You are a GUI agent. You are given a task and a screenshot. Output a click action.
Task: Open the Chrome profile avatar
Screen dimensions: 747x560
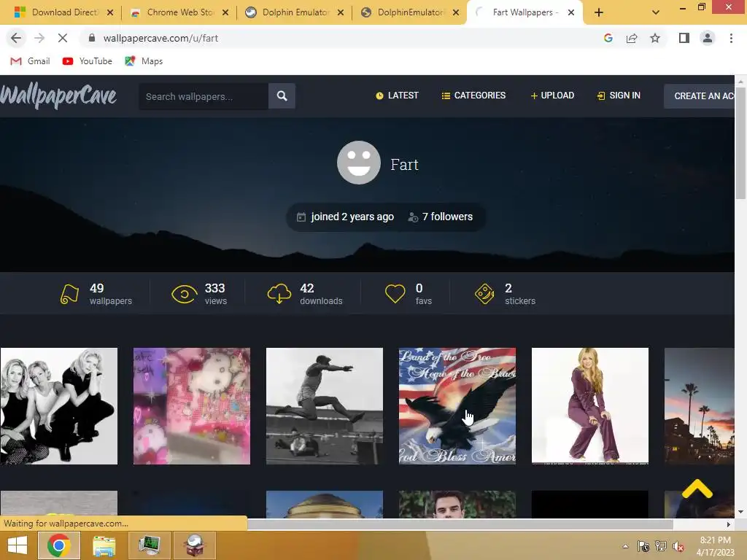coord(708,38)
